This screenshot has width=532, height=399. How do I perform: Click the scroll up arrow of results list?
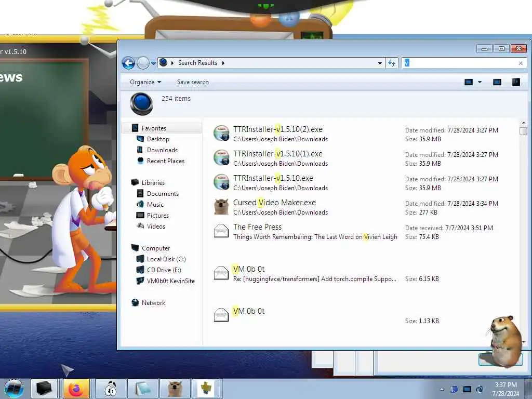click(524, 123)
